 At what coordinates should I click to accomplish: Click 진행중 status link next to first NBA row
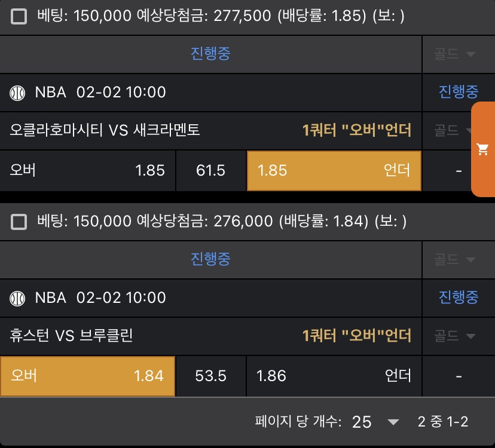click(x=459, y=92)
